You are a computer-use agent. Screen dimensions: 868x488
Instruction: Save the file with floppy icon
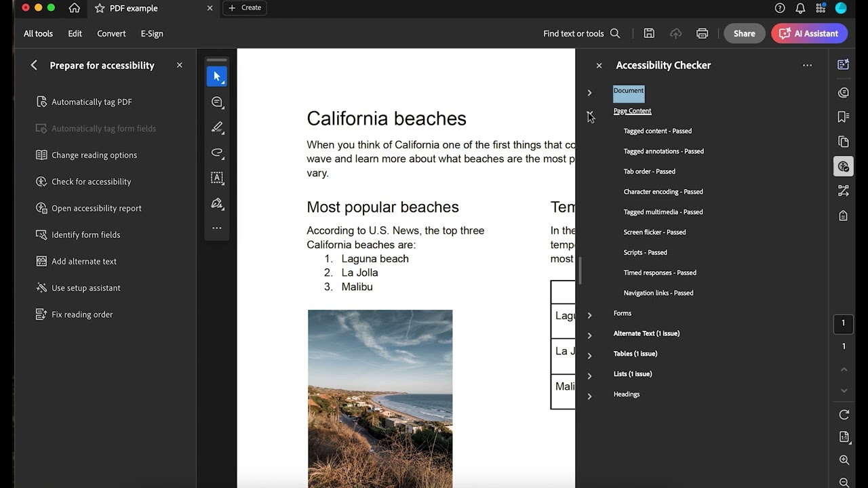[x=649, y=33]
